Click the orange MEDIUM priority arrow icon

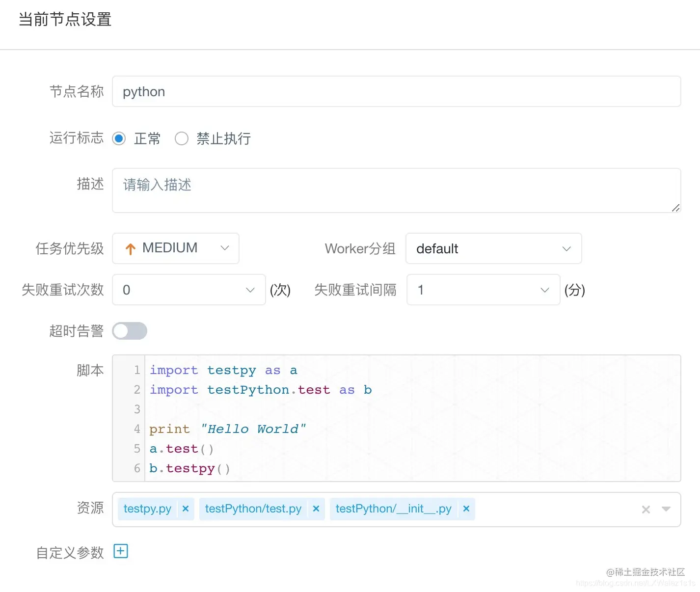[x=130, y=248]
